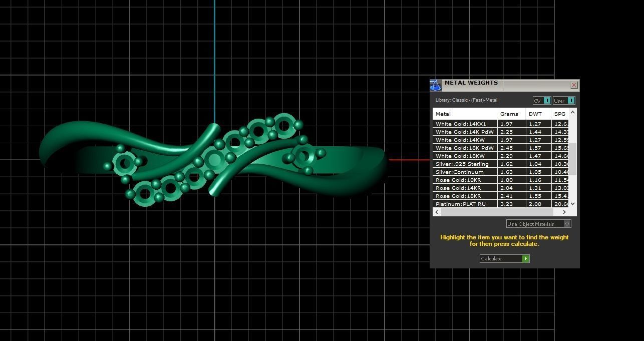
Task: Select the Silver:Continuum row
Action: tap(501, 172)
